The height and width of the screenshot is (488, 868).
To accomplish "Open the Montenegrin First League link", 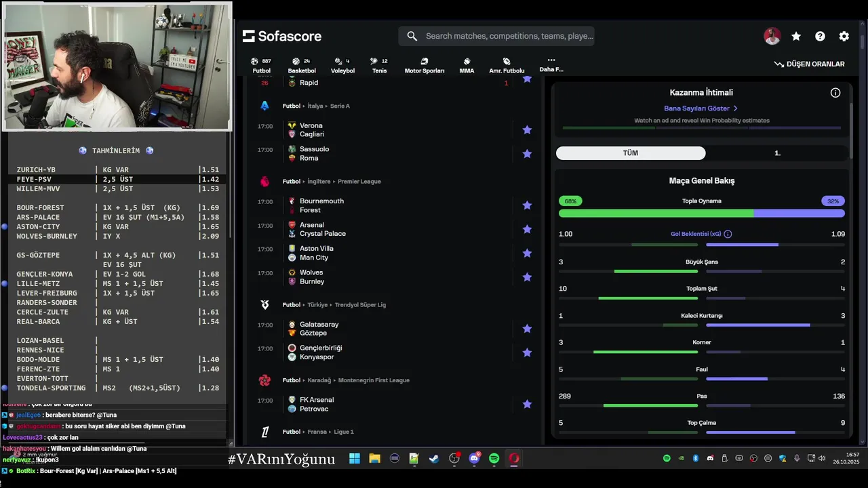I will coord(374,380).
